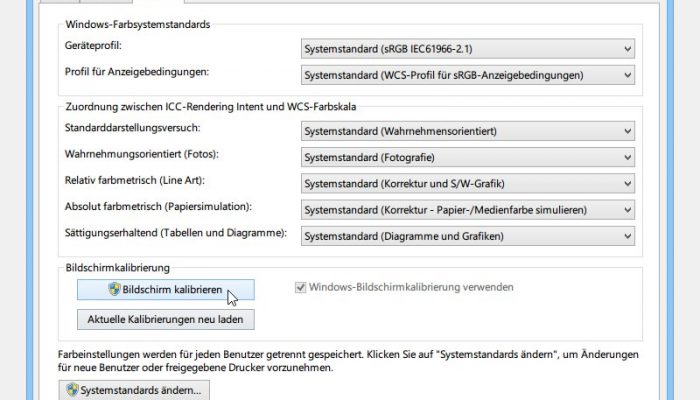Viewport: 700px width, 400px height.
Task: Click the Bildschirm kalibrieren button
Action: click(x=166, y=290)
